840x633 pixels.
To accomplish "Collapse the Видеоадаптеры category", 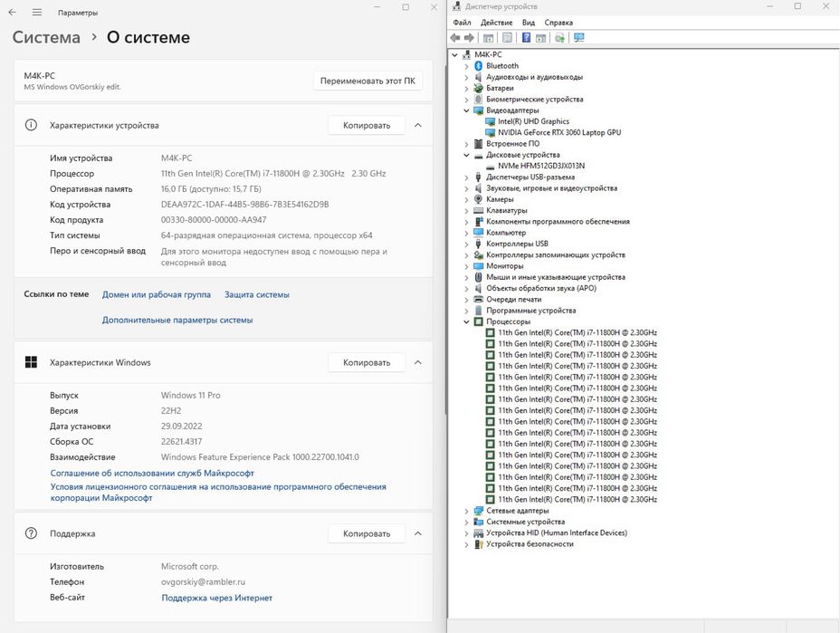I will (x=466, y=110).
